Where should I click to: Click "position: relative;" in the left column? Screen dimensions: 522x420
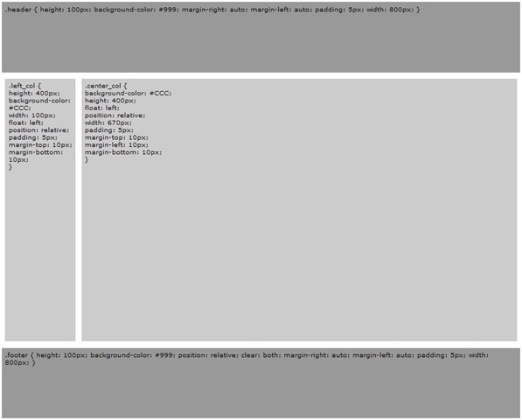pos(39,130)
